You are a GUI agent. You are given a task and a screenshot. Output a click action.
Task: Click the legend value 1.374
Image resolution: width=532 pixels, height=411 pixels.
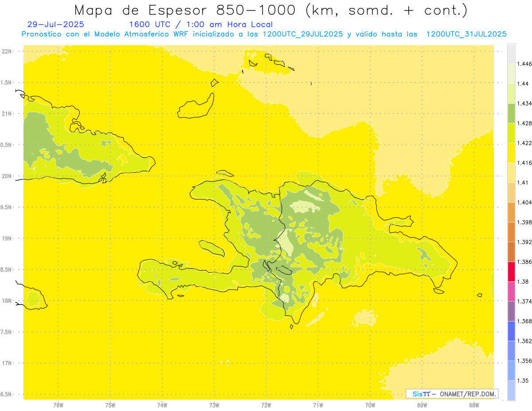point(524,301)
